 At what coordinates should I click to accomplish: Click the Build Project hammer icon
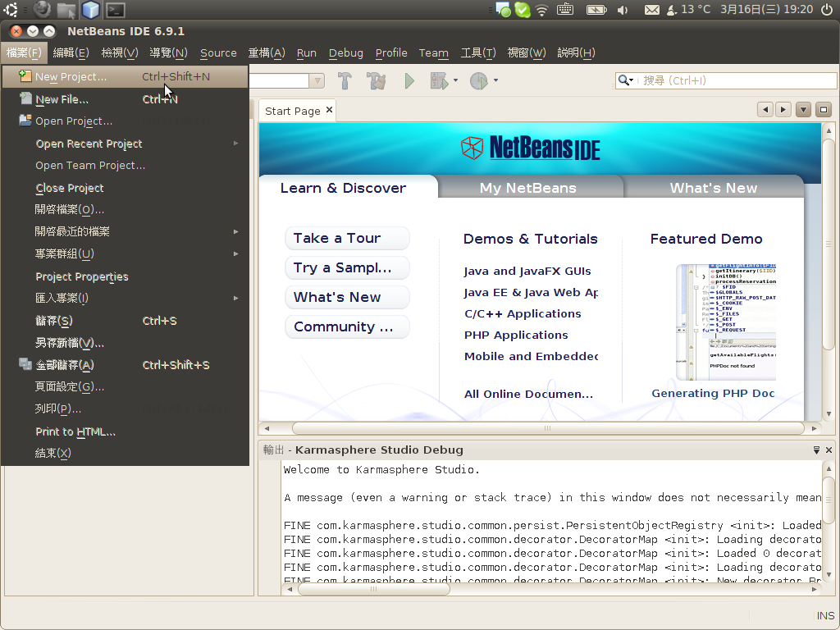point(345,81)
